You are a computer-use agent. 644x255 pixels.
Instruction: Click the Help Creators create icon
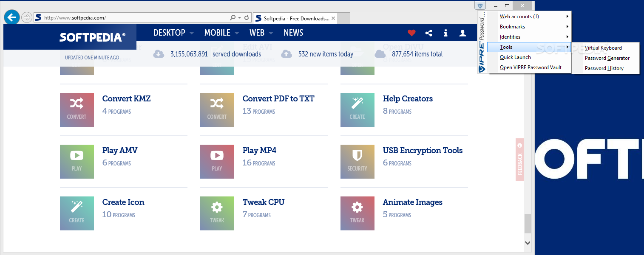pos(357,110)
